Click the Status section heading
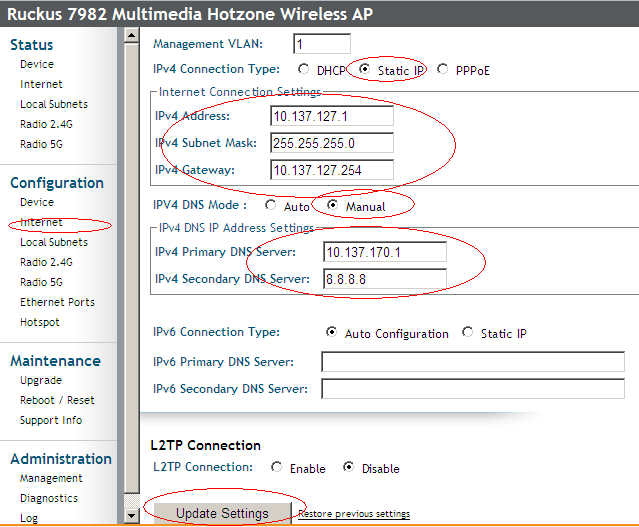Screen dimensions: 639x527 [x=31, y=45]
